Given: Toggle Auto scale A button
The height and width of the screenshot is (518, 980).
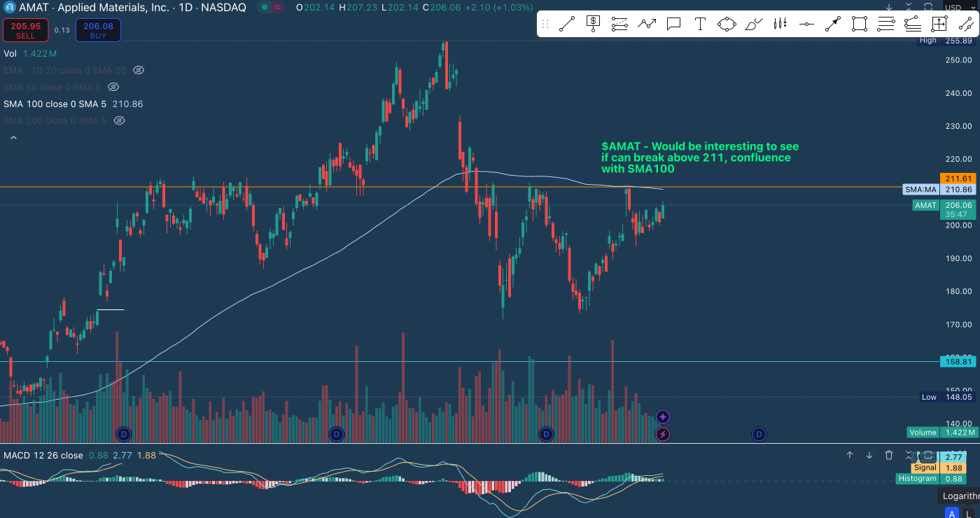Looking at the screenshot, I should (951, 512).
